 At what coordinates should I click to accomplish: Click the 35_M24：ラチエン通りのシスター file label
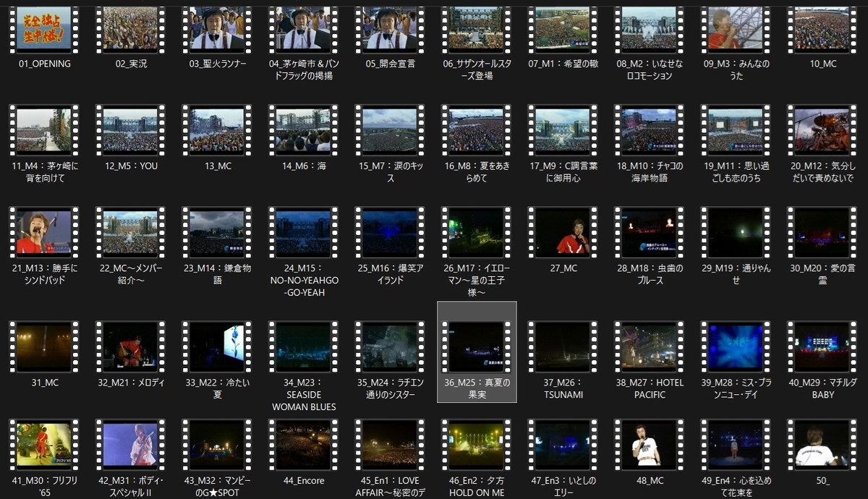pos(391,388)
